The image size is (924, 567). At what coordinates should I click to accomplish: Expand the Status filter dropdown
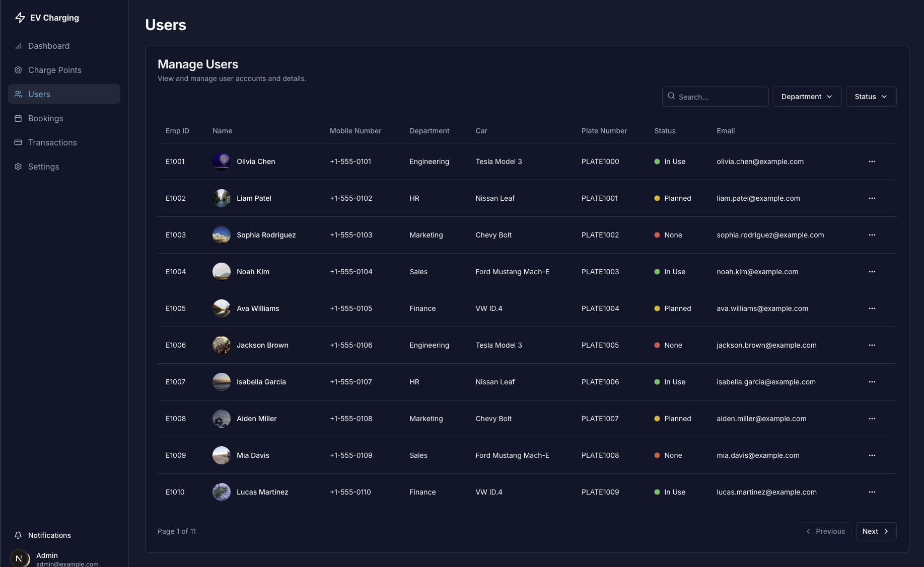(x=871, y=97)
